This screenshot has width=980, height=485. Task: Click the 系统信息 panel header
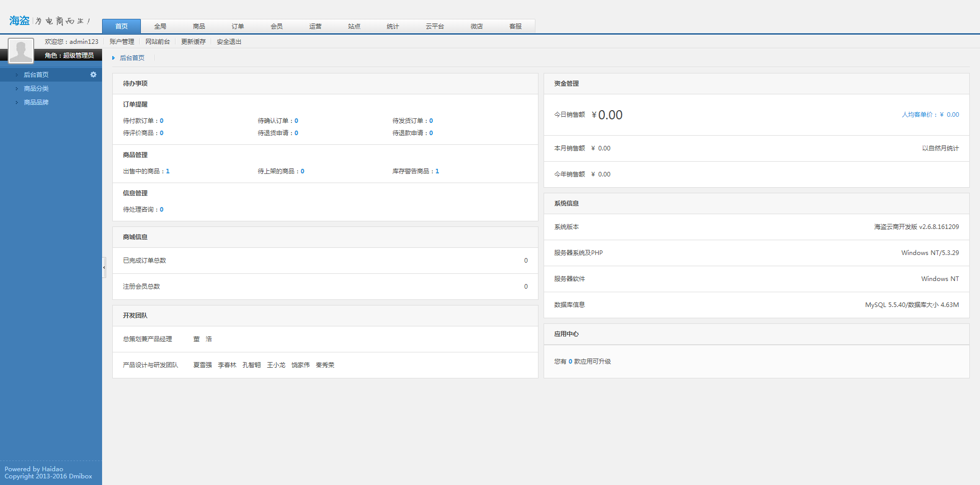point(756,203)
